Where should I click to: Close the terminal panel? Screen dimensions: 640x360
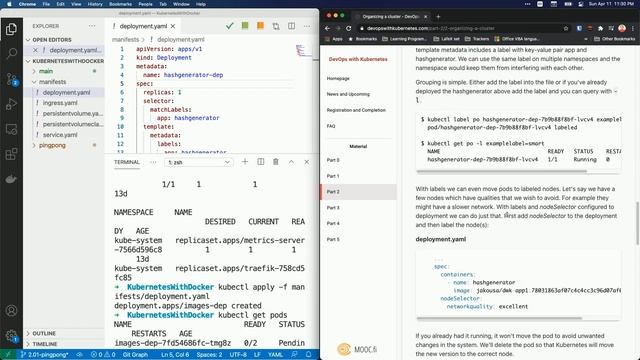(307, 162)
